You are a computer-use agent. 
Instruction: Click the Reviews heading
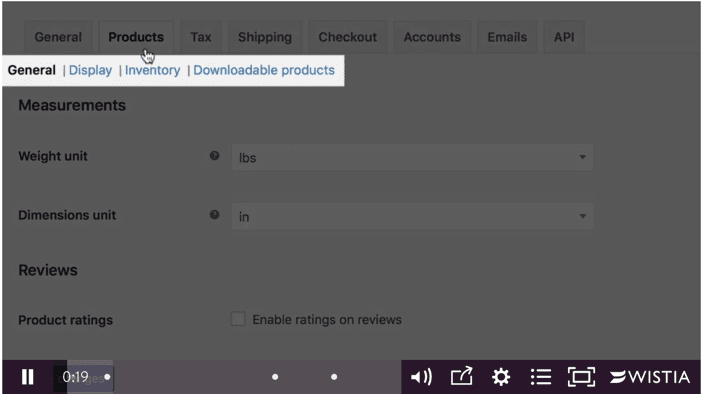point(48,270)
